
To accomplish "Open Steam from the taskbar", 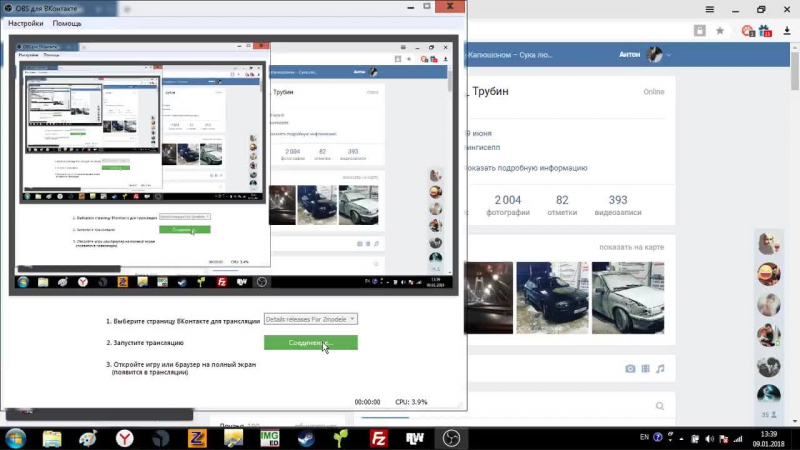I will point(306,438).
